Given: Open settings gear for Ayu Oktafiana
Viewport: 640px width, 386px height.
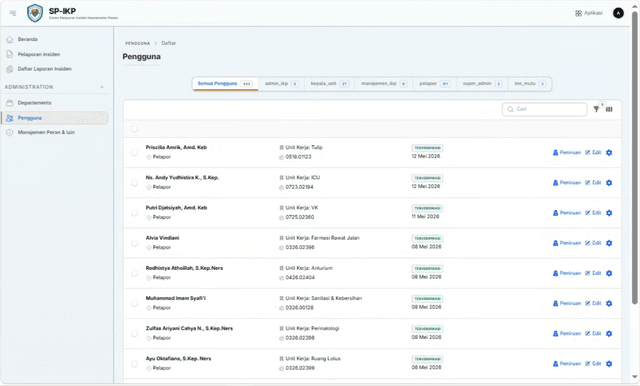Looking at the screenshot, I should (x=609, y=364).
